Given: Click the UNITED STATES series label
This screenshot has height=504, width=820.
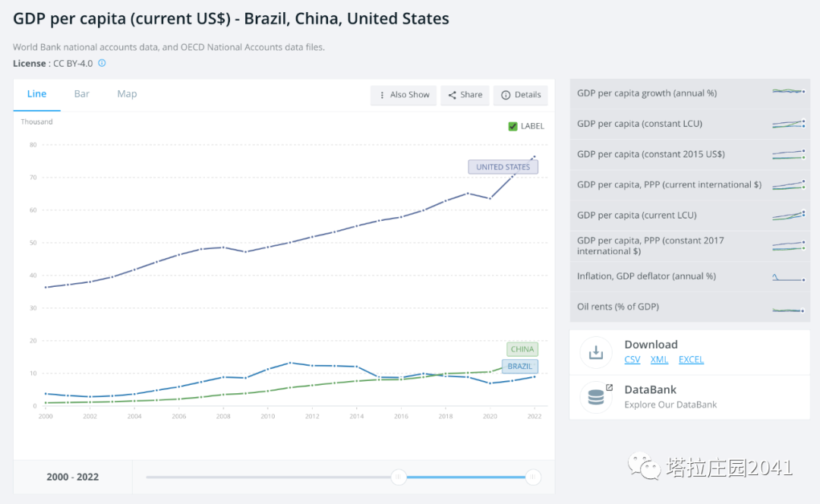Looking at the screenshot, I should pos(503,167).
